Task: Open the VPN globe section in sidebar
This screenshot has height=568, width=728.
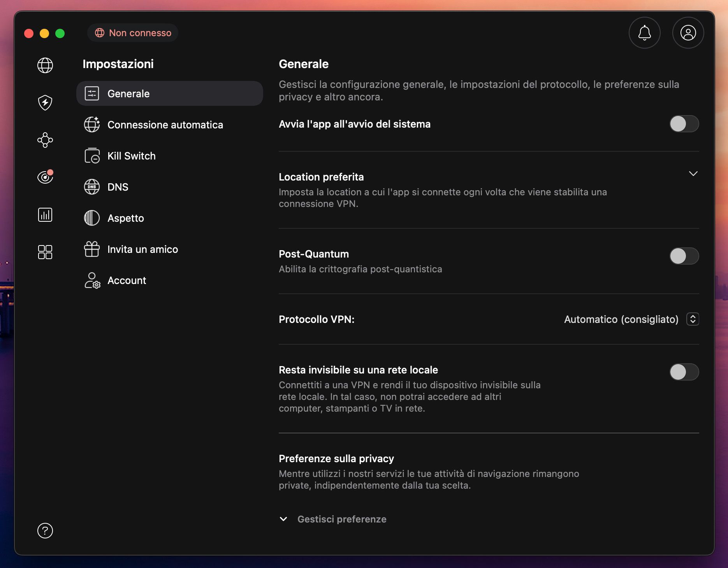Action: [x=45, y=65]
